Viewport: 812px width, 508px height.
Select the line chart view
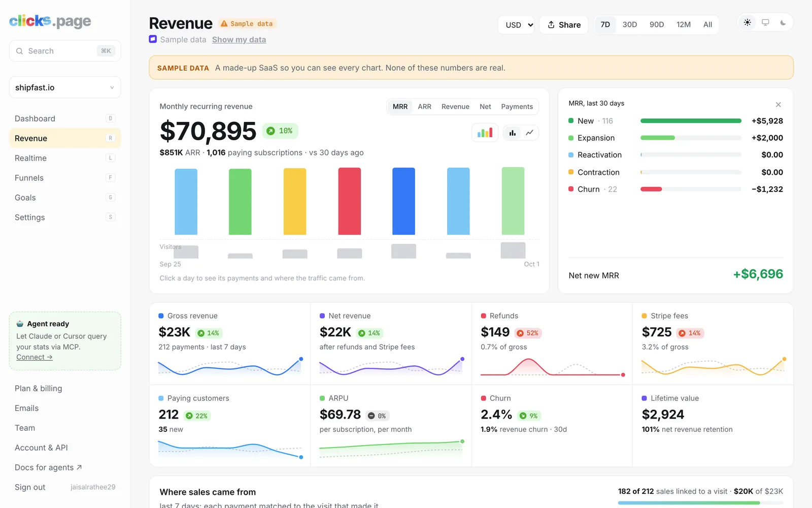coord(529,133)
